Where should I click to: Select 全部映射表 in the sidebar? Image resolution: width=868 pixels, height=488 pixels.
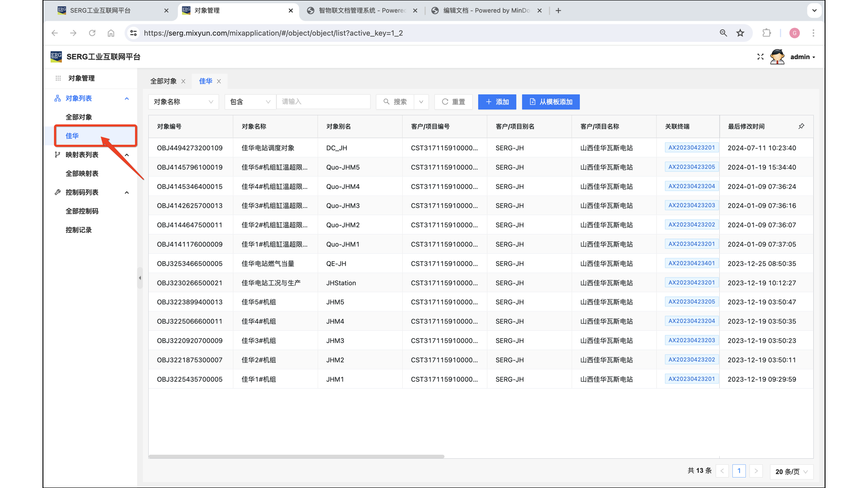(x=82, y=174)
